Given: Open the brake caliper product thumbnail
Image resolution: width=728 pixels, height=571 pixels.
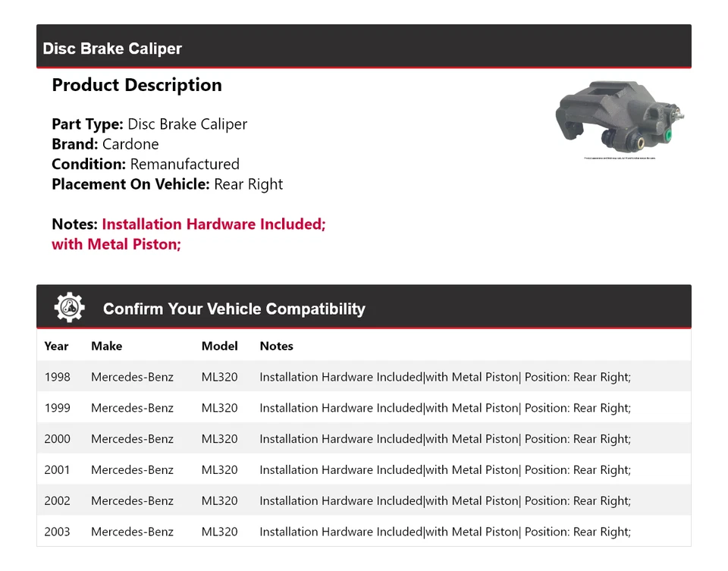Looking at the screenshot, I should (620, 119).
